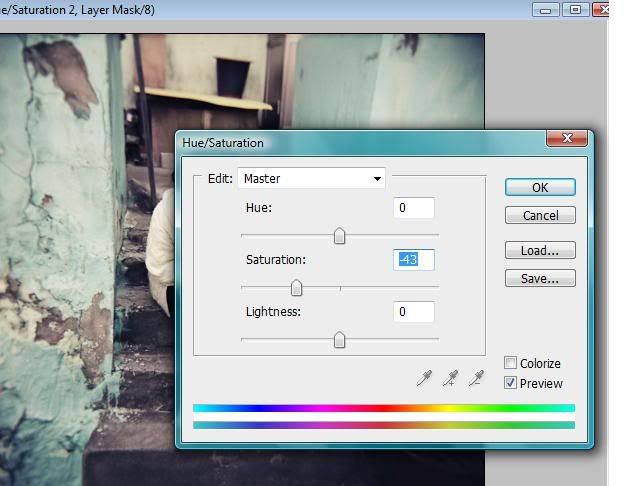The height and width of the screenshot is (486, 640).
Task: Click the Saturation slider handle
Action: [296, 288]
